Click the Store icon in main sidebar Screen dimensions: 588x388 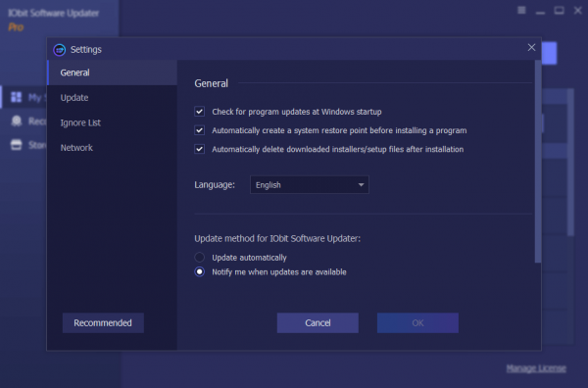[16, 145]
